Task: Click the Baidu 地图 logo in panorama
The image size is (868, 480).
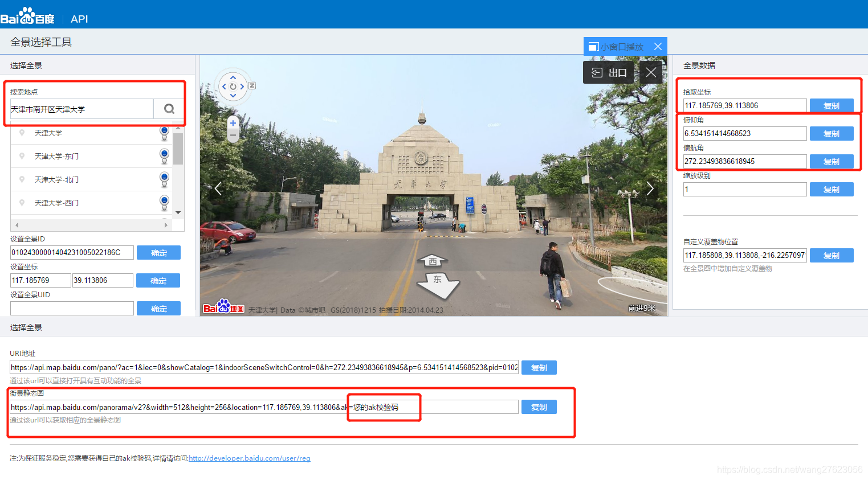Action: click(223, 307)
